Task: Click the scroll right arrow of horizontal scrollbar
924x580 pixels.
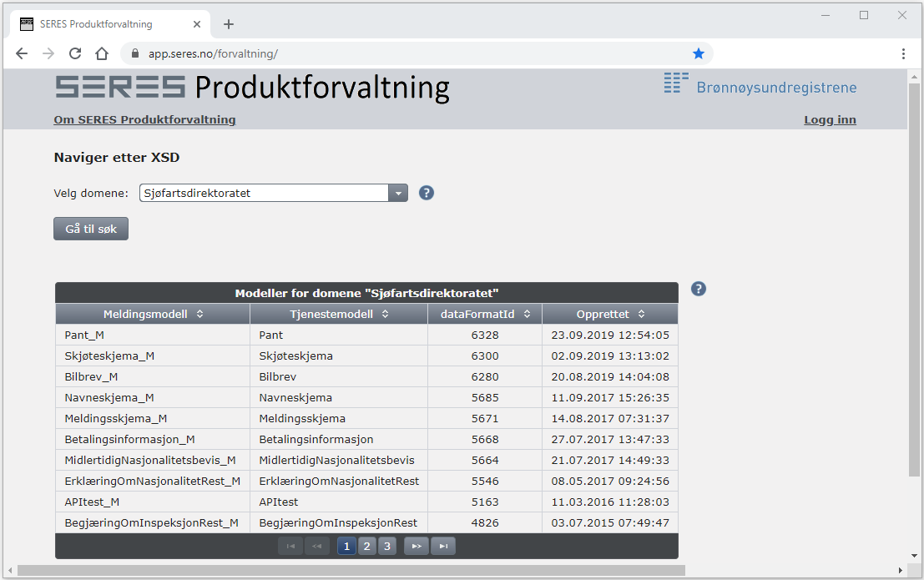Action: [x=900, y=571]
